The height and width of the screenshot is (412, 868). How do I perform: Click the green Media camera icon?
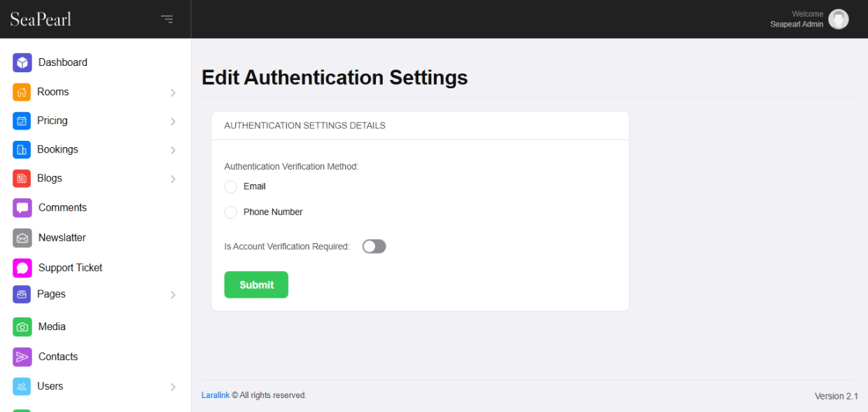pyautogui.click(x=22, y=327)
